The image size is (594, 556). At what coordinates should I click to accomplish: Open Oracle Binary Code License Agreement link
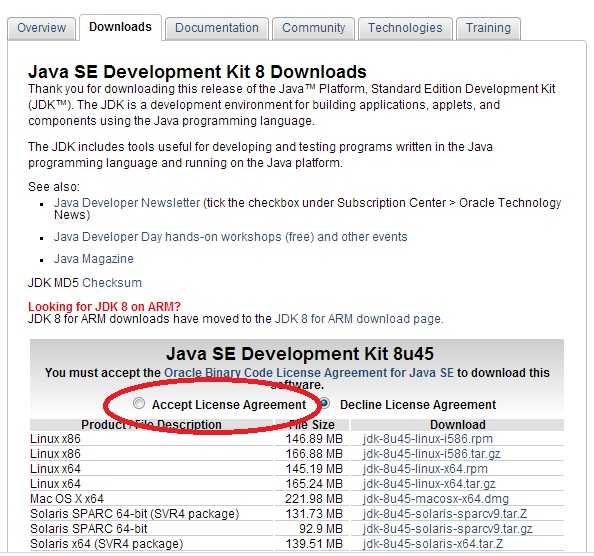click(309, 373)
